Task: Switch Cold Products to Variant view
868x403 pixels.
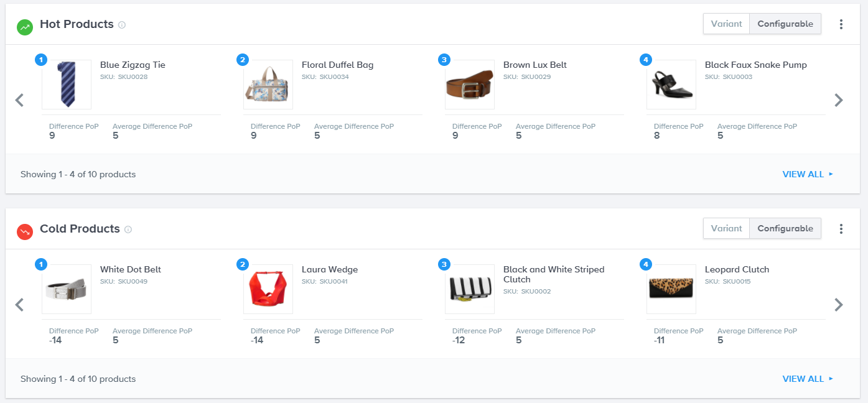Action: 726,228
